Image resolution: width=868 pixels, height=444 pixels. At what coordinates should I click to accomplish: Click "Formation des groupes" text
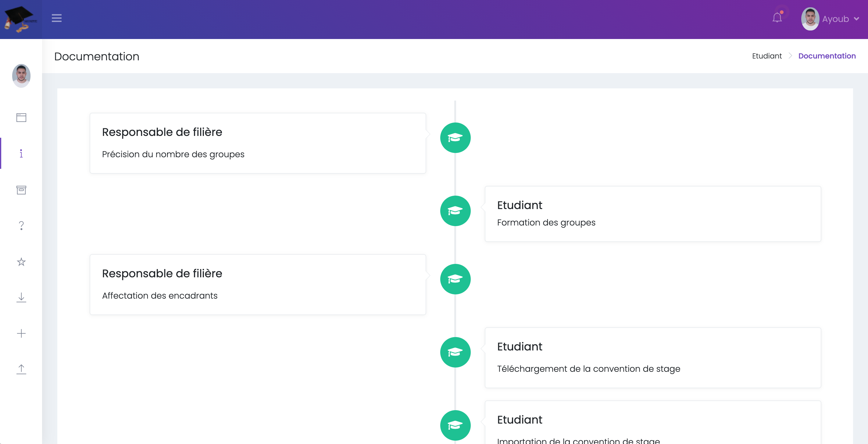pyautogui.click(x=546, y=223)
